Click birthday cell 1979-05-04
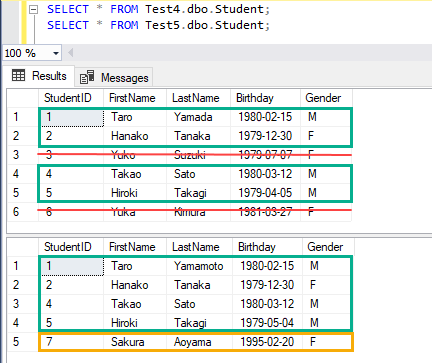 click(267, 323)
